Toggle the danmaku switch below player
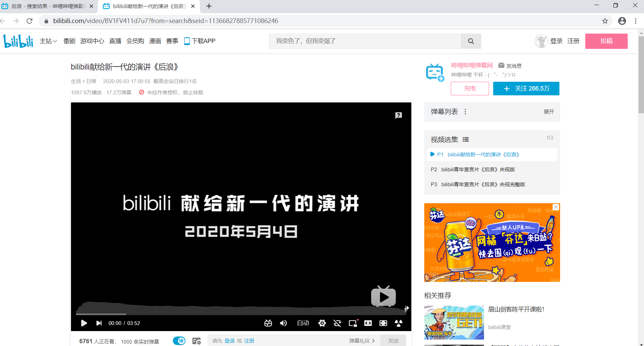Viewport: 644px width, 346px height. tap(179, 341)
